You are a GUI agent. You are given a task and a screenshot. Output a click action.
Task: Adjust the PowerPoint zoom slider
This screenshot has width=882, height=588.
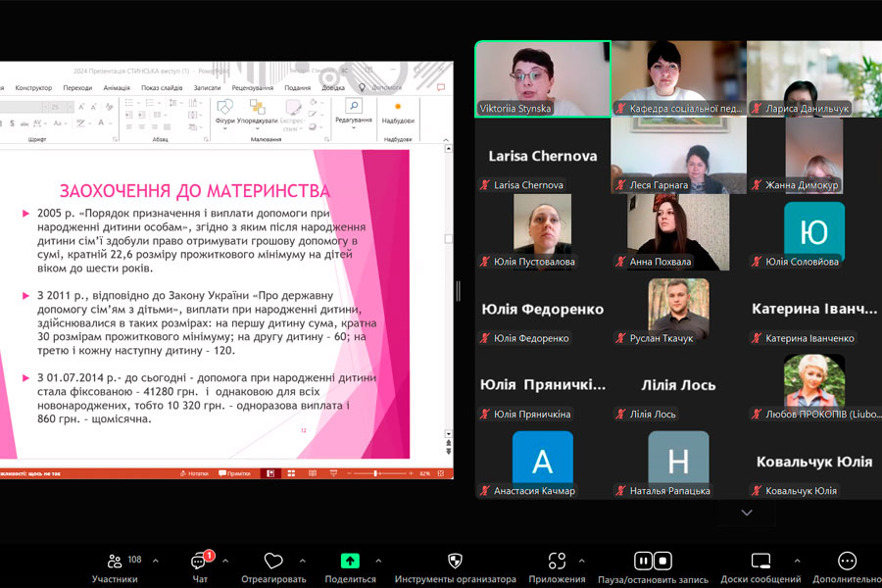pyautogui.click(x=376, y=473)
